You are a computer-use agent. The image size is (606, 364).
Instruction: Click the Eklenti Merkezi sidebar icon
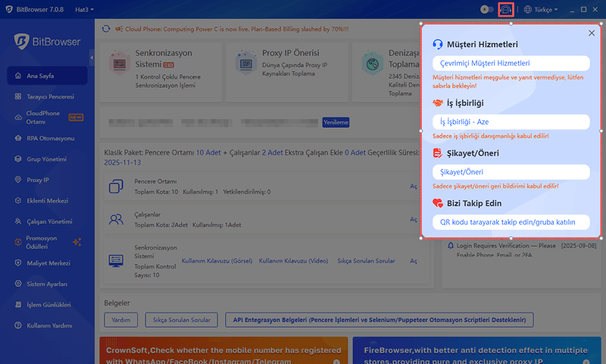click(x=17, y=201)
